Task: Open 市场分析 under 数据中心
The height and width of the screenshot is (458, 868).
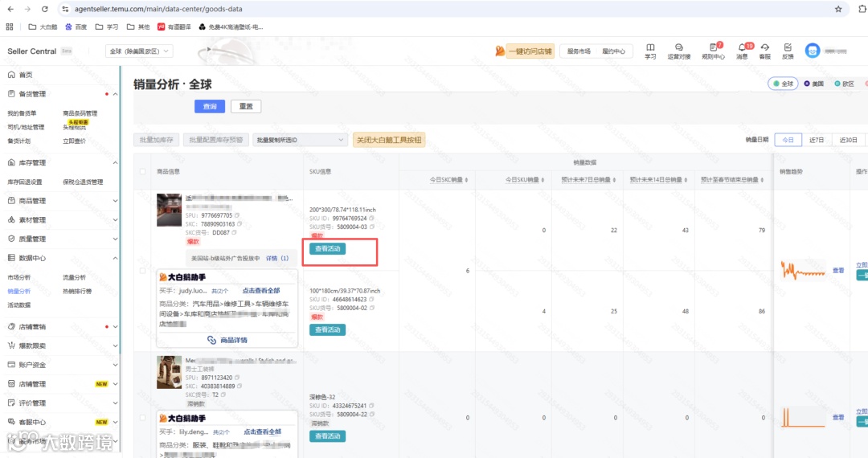Action: 18,277
